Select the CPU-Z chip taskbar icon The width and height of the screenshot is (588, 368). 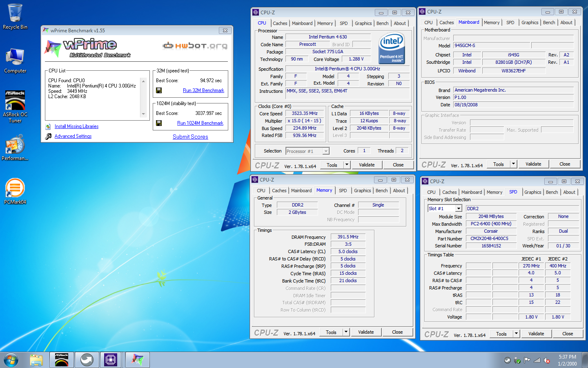pyautogui.click(x=111, y=360)
